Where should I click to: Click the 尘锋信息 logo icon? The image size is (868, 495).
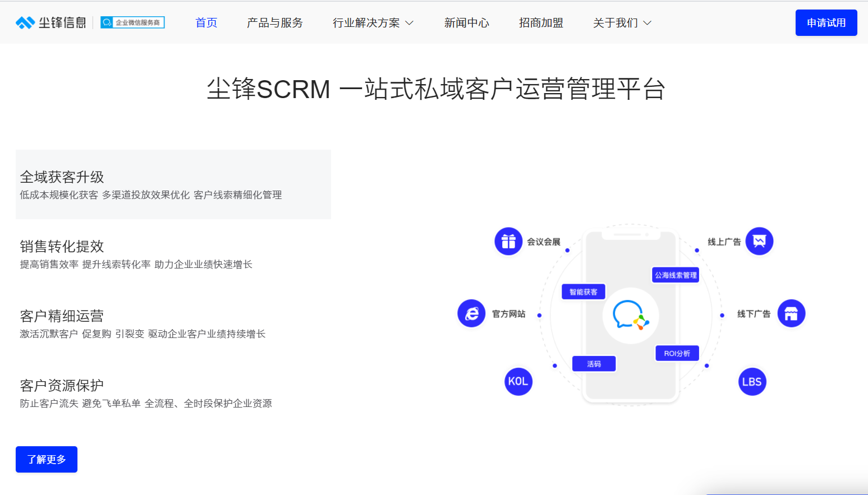click(25, 22)
